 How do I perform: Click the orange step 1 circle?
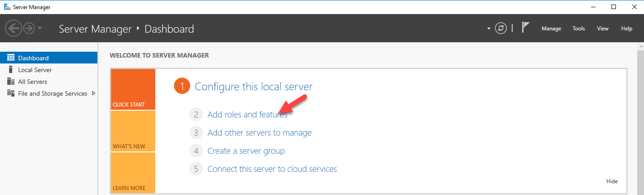tap(182, 87)
